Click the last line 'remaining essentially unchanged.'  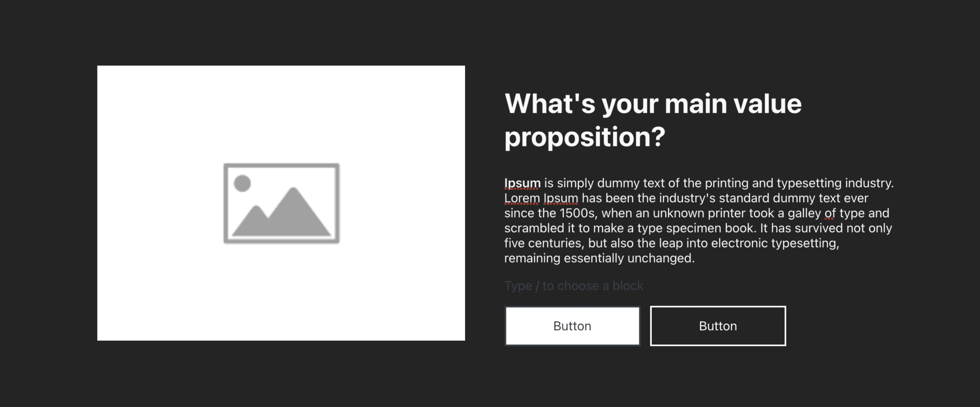[x=599, y=258]
